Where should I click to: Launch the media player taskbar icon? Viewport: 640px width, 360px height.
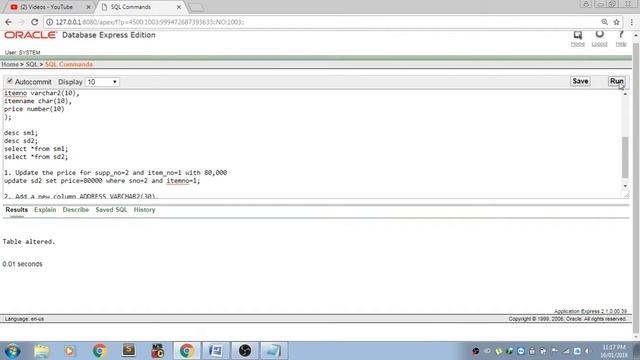(x=70, y=351)
